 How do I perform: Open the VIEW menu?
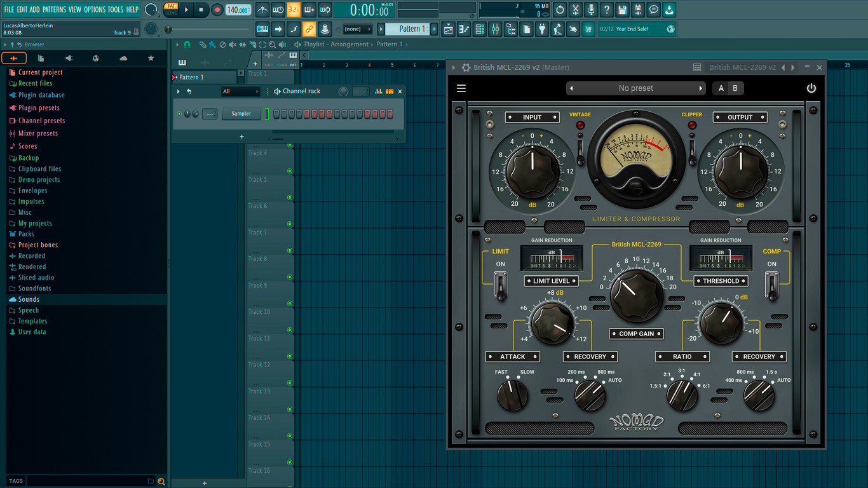[x=75, y=10]
